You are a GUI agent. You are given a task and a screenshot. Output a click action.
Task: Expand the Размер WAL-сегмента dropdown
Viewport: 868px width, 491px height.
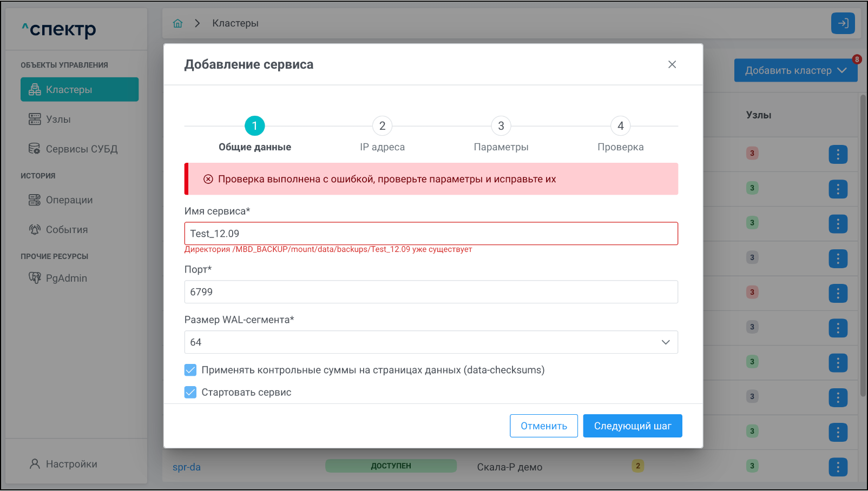(x=431, y=342)
